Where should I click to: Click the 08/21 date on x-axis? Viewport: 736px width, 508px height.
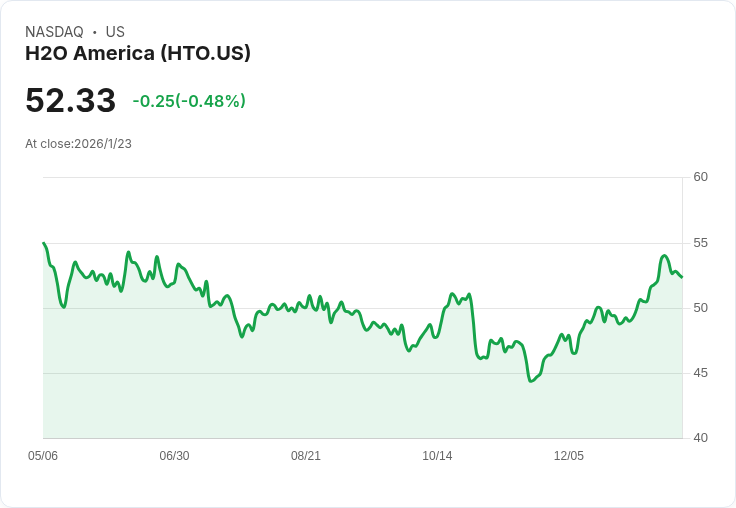(x=306, y=456)
